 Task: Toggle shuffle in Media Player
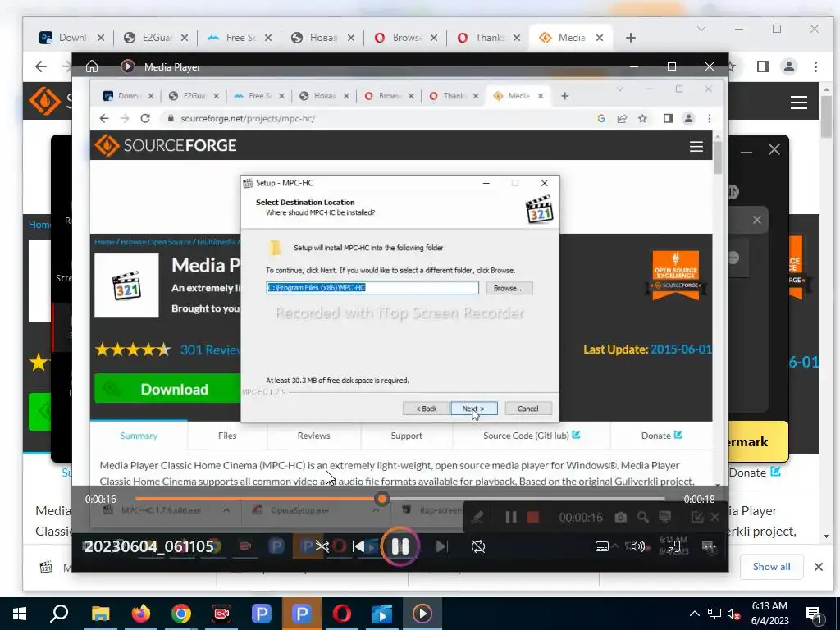322,546
